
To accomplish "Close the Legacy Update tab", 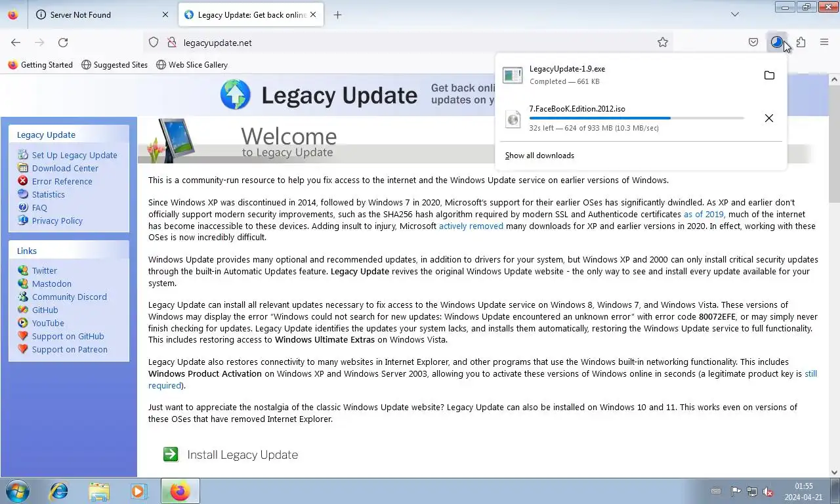I will pos(313,14).
